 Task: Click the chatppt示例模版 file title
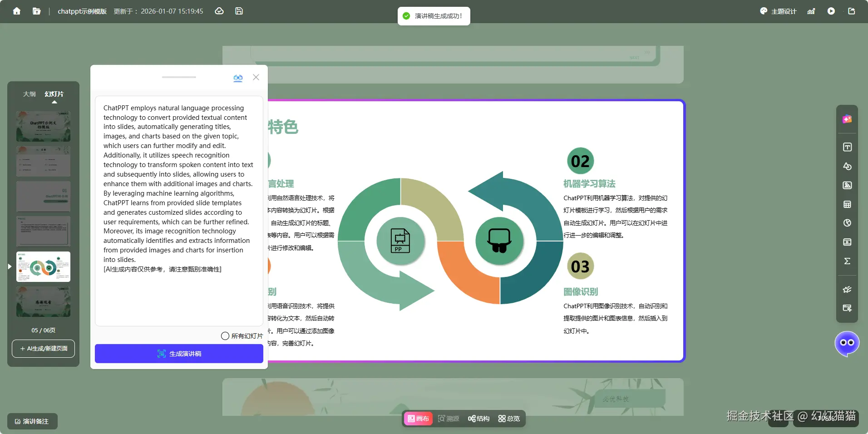pos(82,11)
